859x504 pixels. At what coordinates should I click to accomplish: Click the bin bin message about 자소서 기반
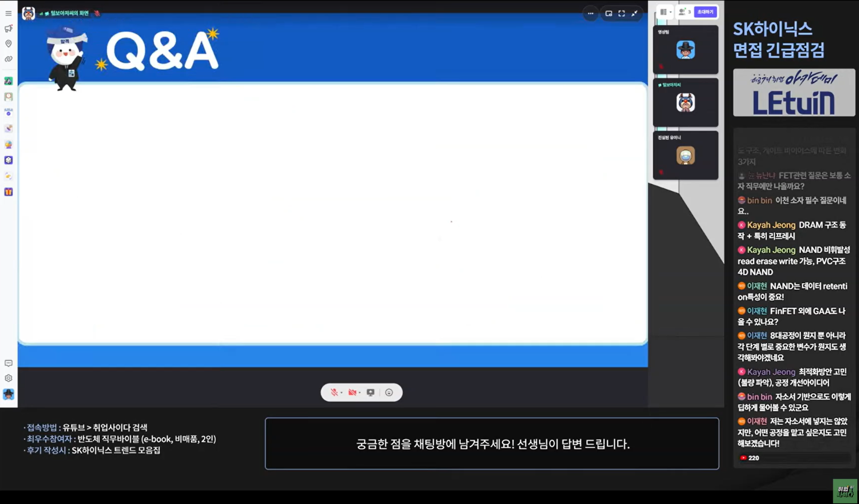pos(794,402)
